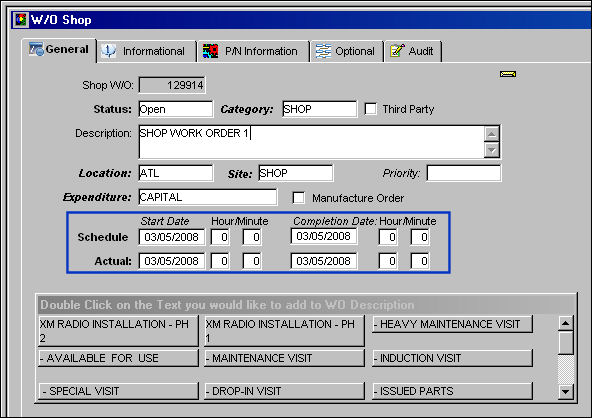592x418 pixels.
Task: Click the W/O Shop title bar application icon
Action: coord(21,20)
